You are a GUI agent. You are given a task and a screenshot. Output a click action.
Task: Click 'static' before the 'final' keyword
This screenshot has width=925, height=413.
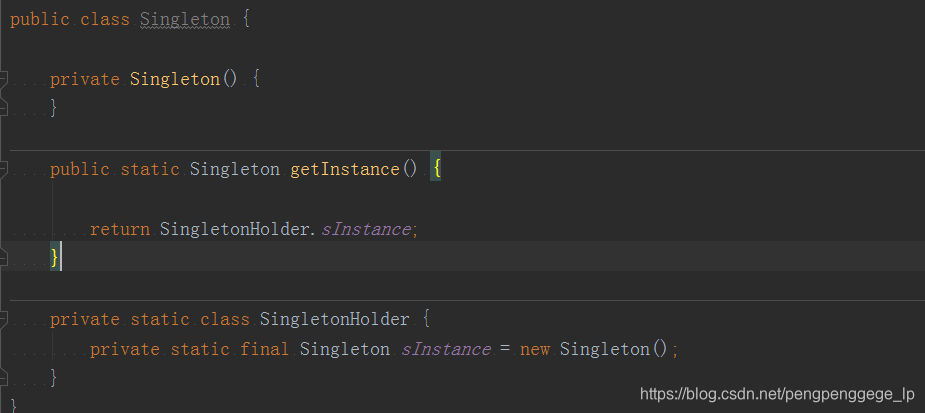click(200, 349)
